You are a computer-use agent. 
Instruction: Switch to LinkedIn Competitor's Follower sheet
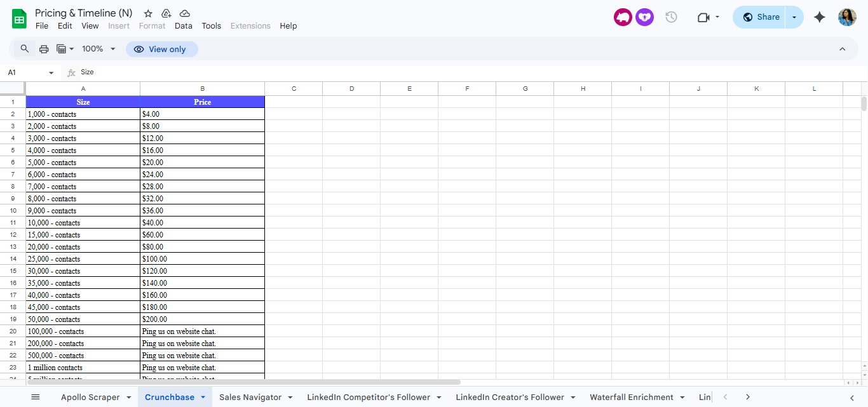coord(369,397)
